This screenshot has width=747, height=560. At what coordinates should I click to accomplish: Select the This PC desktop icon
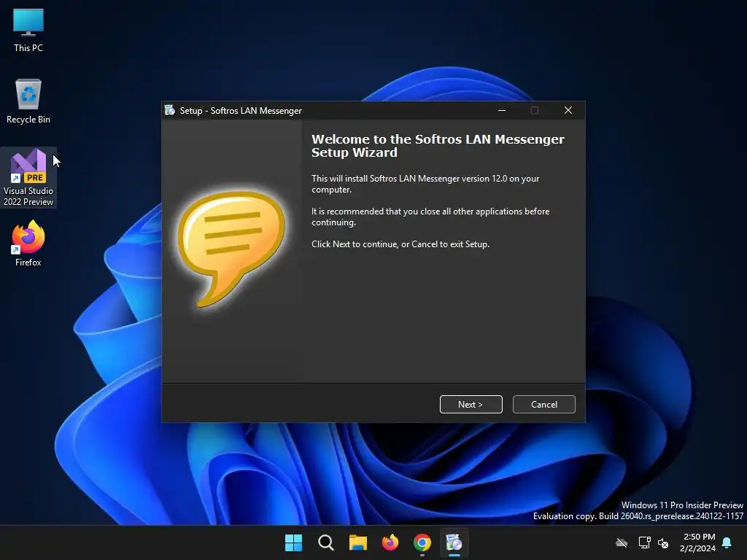click(28, 31)
